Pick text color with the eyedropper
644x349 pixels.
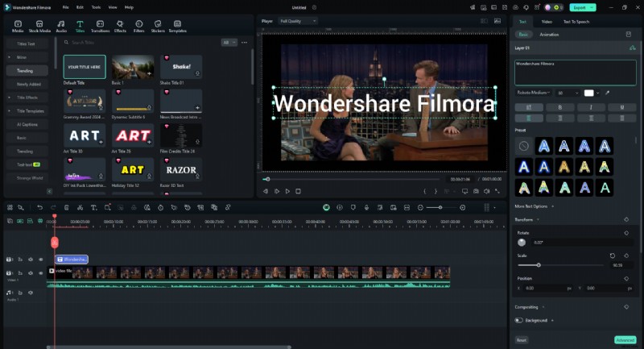[x=608, y=93]
